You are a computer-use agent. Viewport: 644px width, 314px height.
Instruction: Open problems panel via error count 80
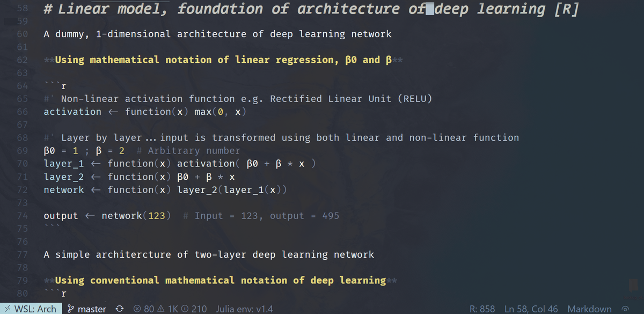pyautogui.click(x=144, y=309)
